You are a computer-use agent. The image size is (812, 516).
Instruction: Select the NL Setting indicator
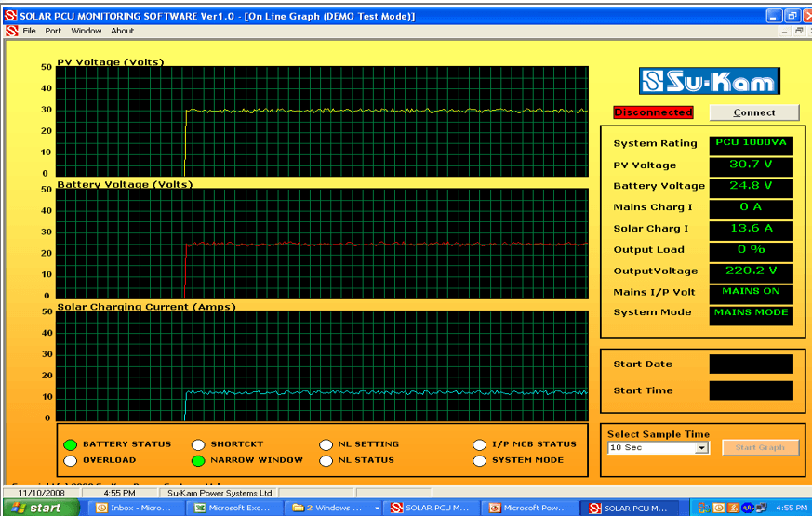click(326, 444)
